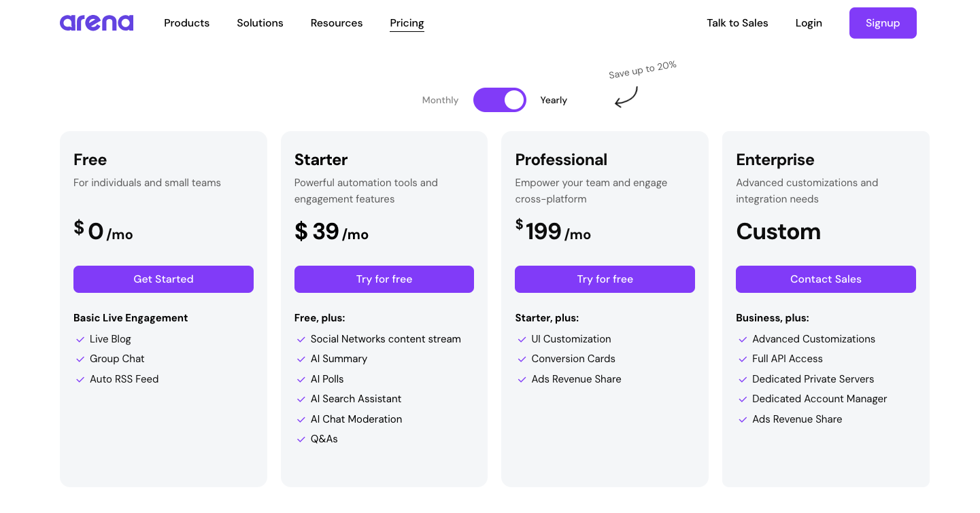This screenshot has height=513, width=980.
Task: Click the checkmark beside UI Customization
Action: (x=522, y=339)
